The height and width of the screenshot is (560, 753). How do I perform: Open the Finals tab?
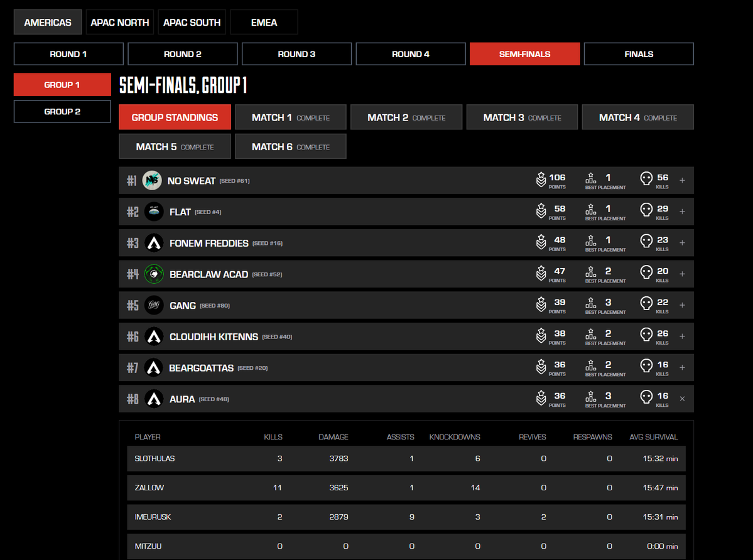pos(639,54)
